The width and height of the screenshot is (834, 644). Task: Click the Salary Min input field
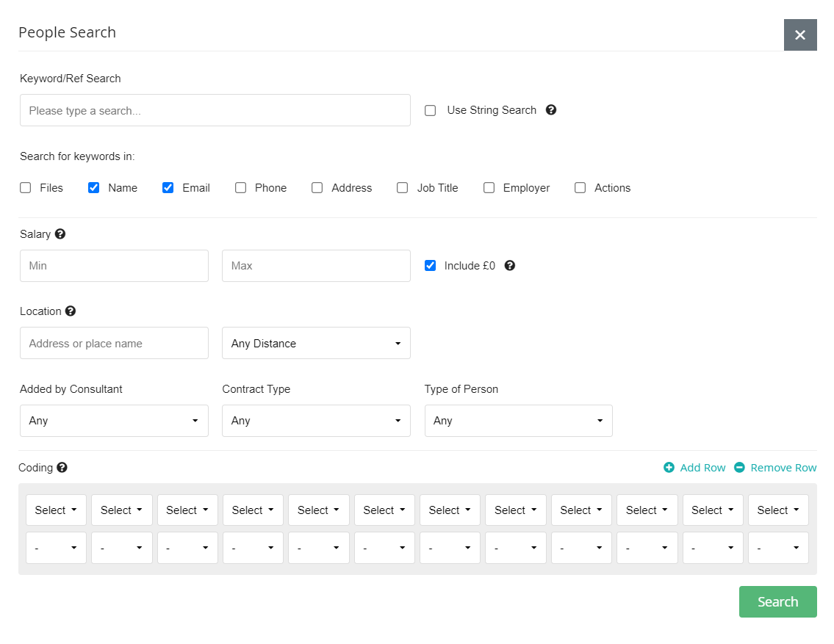[114, 266]
